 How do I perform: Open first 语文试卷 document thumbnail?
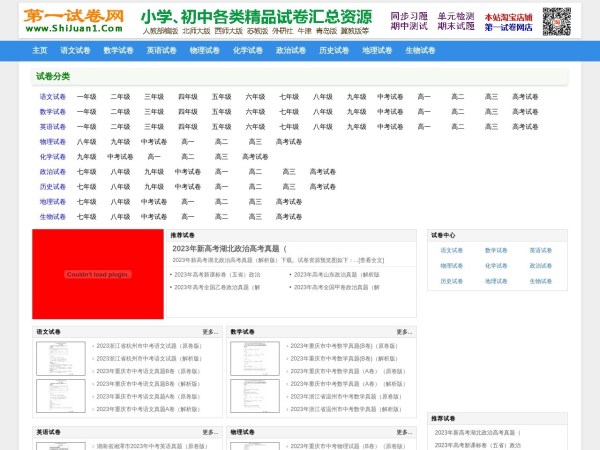click(60, 359)
